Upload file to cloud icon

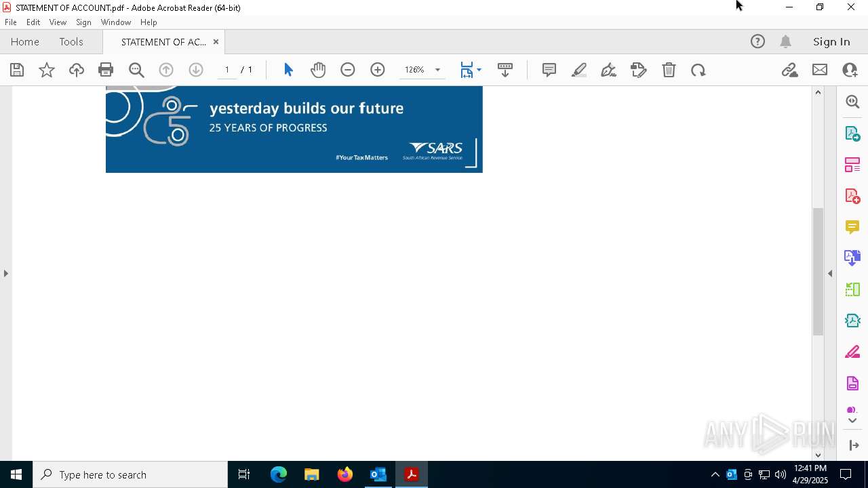(77, 70)
